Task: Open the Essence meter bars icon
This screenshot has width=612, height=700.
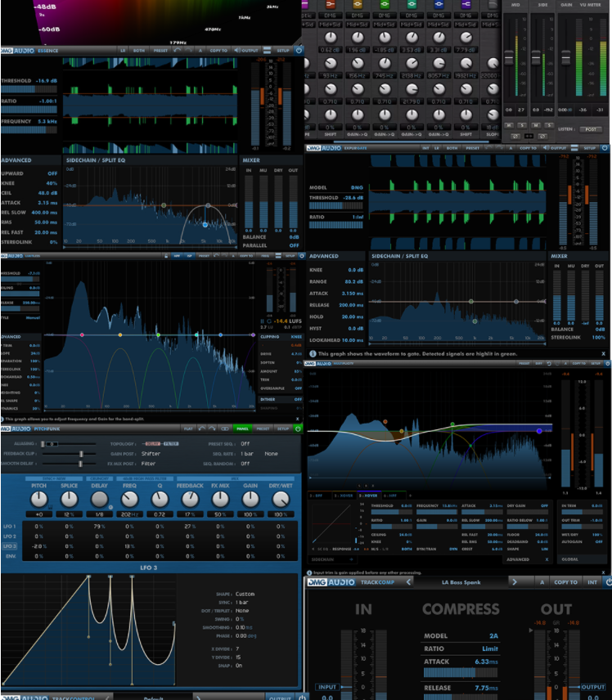Action: 267,51
